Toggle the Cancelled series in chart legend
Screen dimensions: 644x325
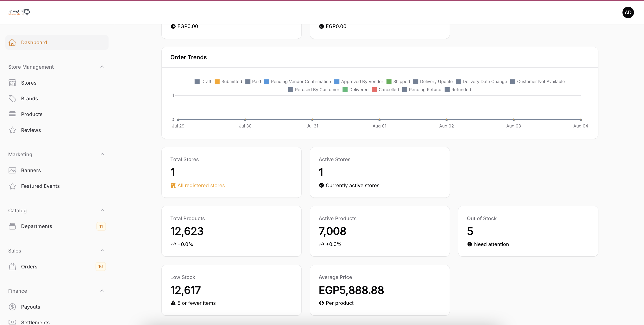coord(385,90)
